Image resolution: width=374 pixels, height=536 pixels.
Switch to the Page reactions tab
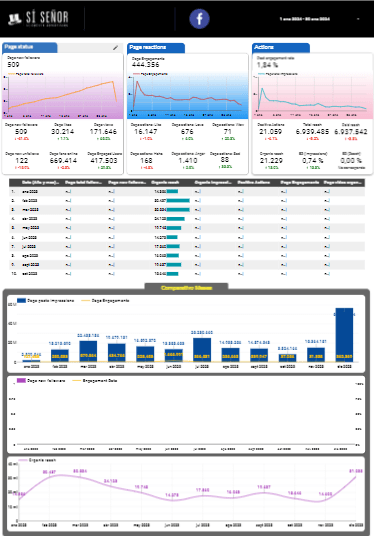[156, 48]
